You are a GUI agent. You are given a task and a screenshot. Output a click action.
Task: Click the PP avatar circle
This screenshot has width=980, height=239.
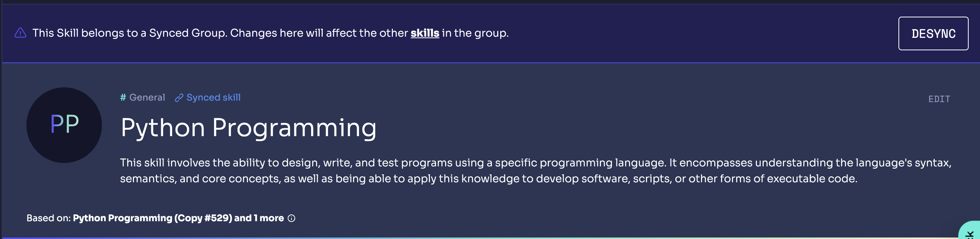pyautogui.click(x=64, y=125)
